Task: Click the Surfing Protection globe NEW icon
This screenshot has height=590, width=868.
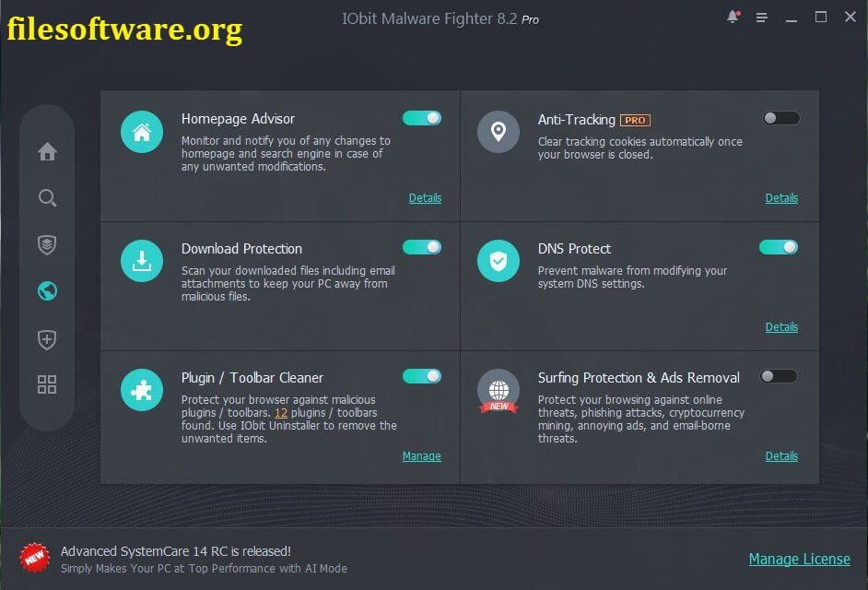Action: [499, 392]
